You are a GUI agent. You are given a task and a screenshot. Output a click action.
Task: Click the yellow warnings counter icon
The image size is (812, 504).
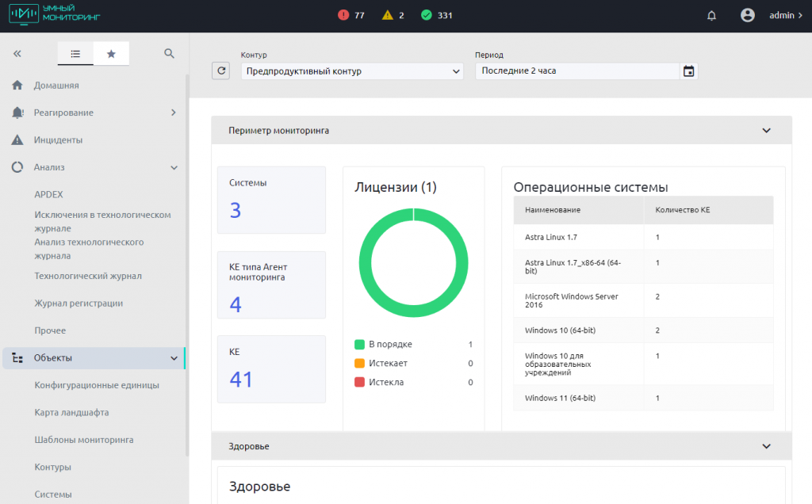387,15
